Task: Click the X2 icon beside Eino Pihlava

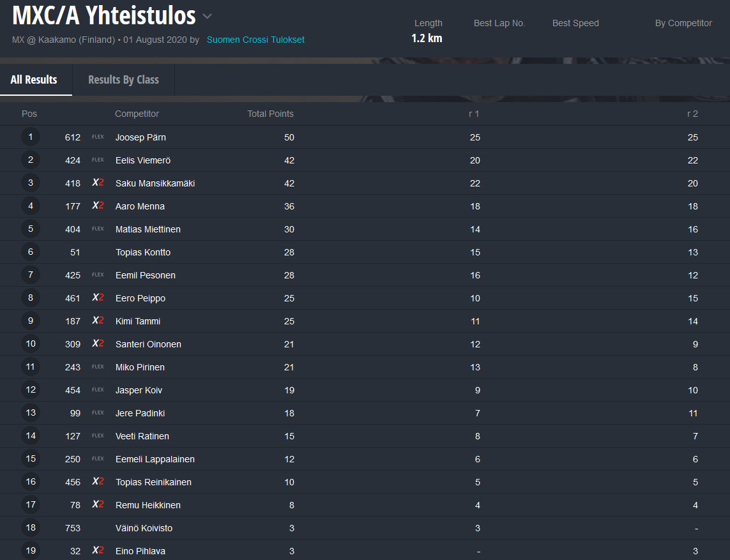Action: click(x=98, y=550)
